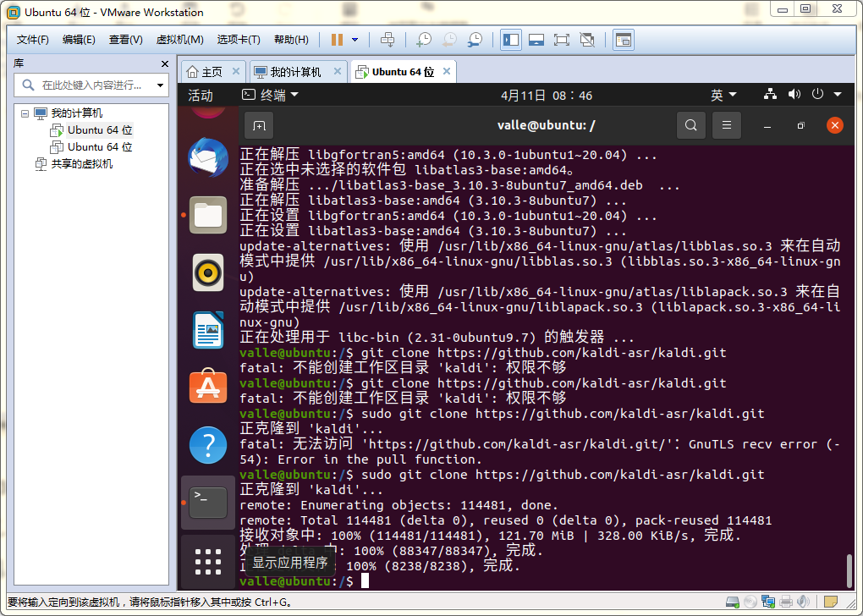863x616 pixels.
Task: Open the 编辑(E) menu
Action: coord(79,40)
